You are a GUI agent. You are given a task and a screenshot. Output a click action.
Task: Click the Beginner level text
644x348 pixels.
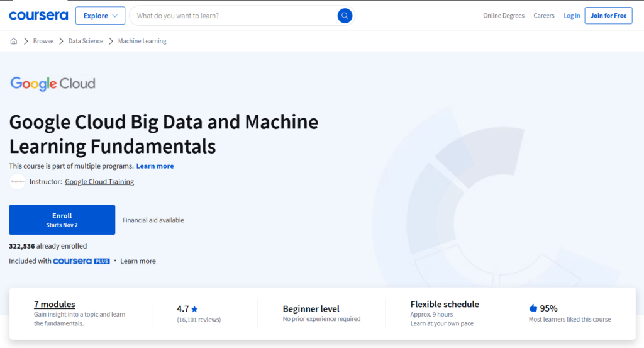tap(311, 308)
